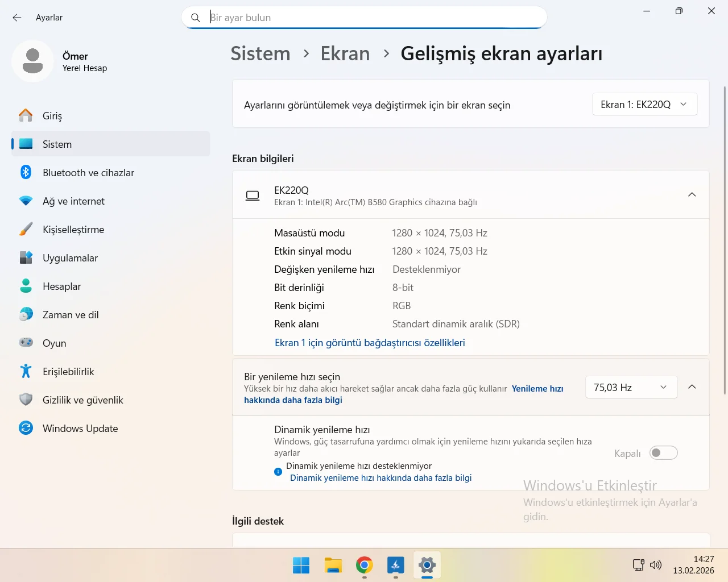Open Ağ ve internet settings
This screenshot has width=728, height=582.
[111, 201]
